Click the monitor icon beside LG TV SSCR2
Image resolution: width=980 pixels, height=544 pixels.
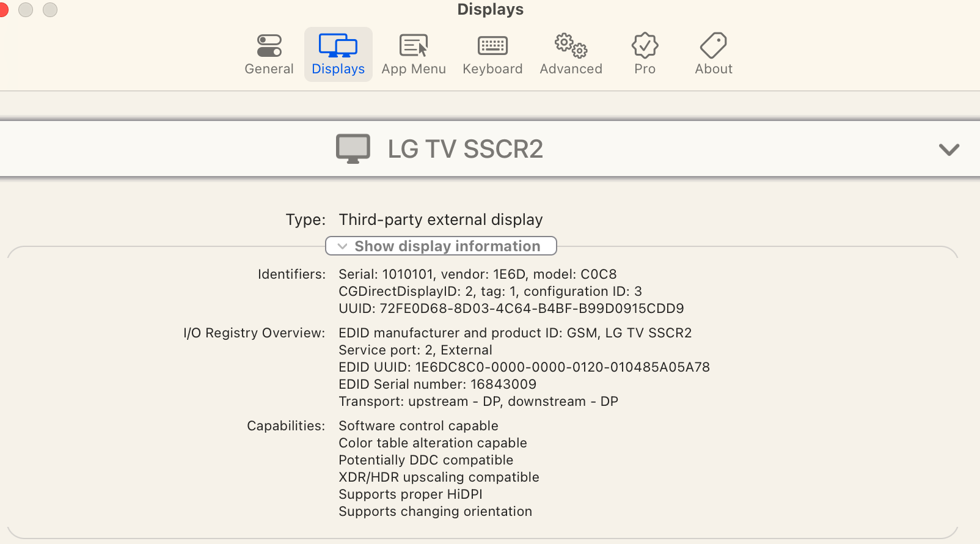(x=353, y=149)
